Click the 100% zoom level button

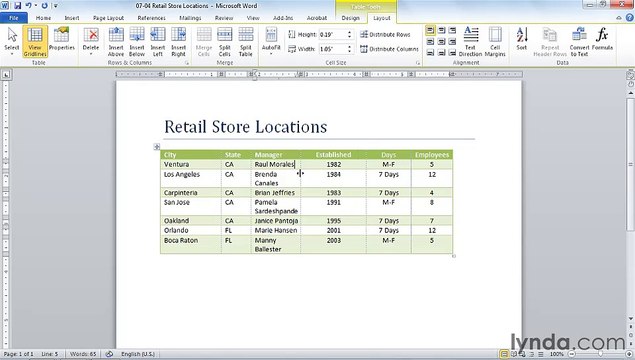click(556, 354)
